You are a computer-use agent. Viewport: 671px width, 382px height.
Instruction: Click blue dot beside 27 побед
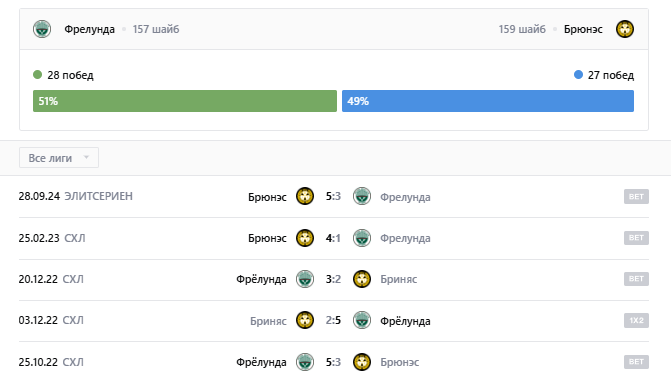578,75
